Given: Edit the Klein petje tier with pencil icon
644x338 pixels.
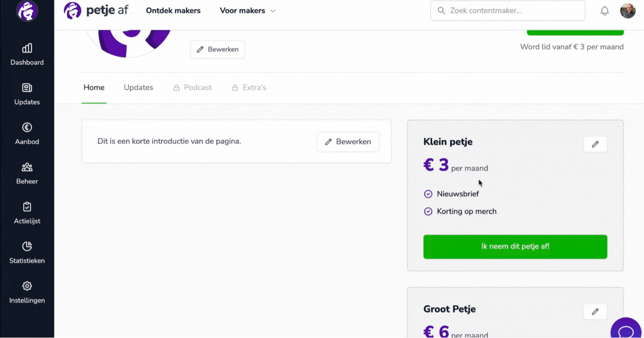Looking at the screenshot, I should (595, 144).
